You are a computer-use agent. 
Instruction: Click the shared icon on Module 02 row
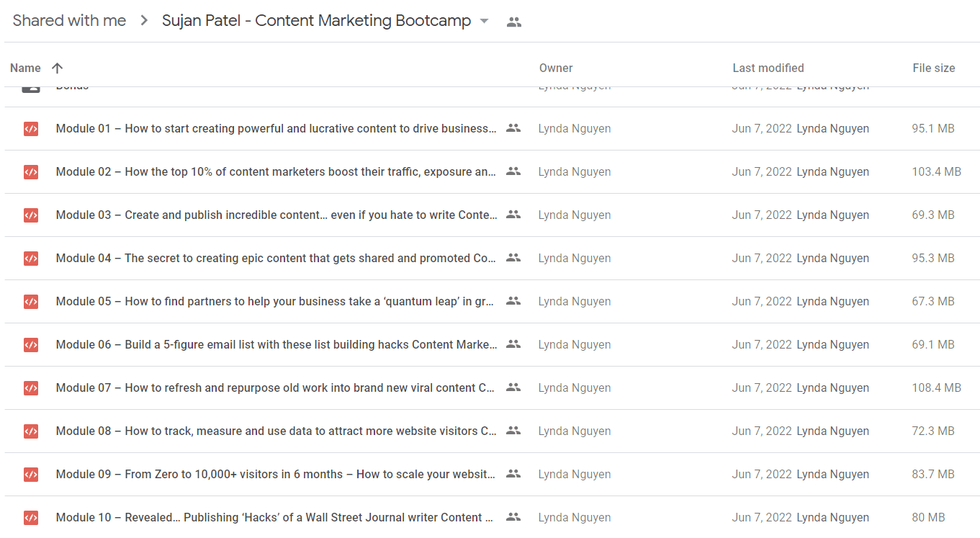[513, 171]
